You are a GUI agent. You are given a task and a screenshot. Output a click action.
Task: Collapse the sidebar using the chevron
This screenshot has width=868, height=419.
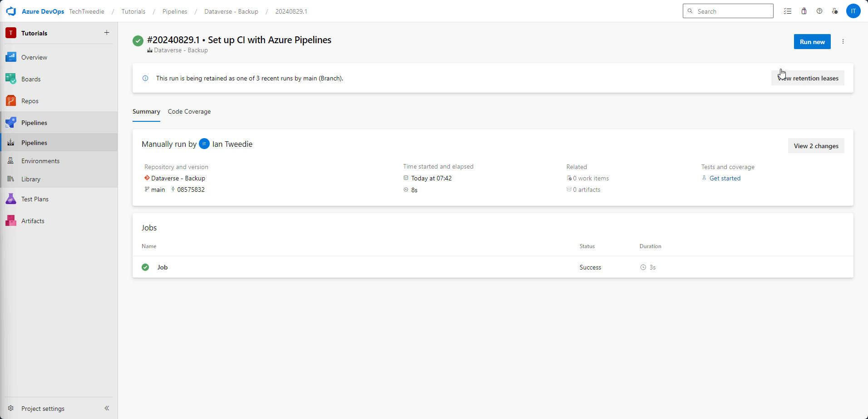pyautogui.click(x=107, y=408)
